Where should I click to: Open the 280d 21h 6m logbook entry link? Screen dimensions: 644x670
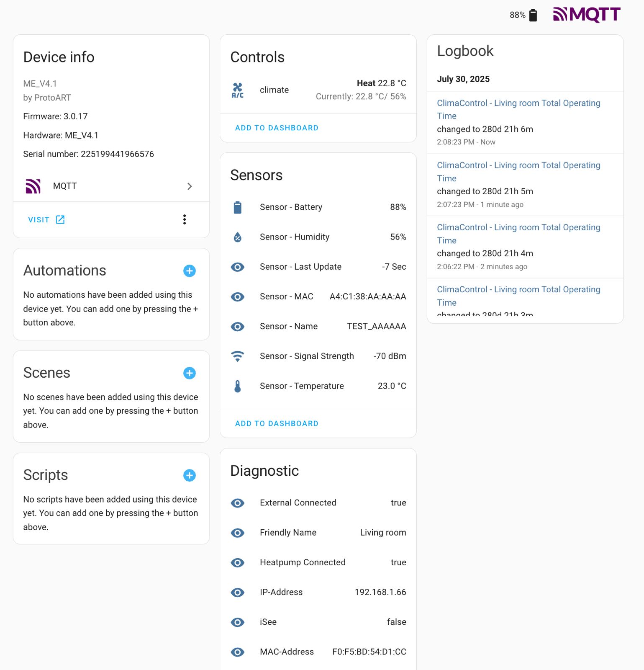point(518,109)
